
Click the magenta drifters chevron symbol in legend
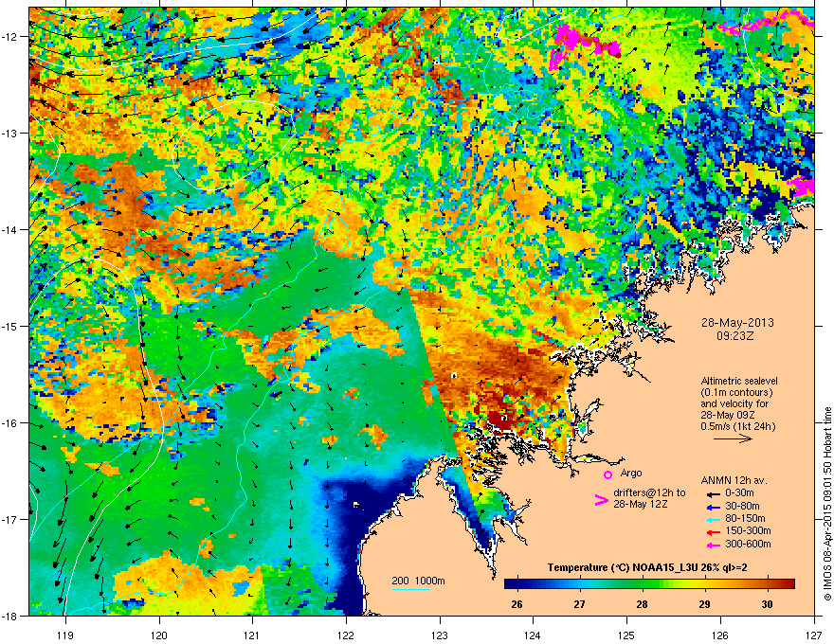[x=601, y=500]
